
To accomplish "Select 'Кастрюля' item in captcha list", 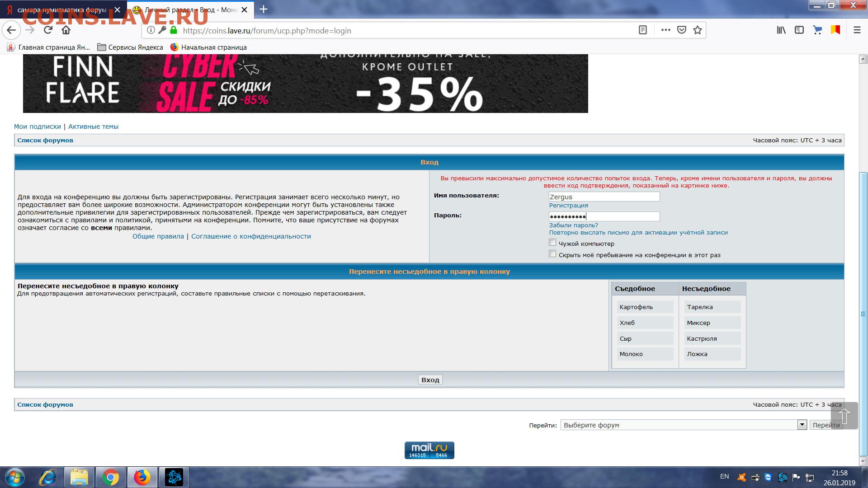I will [x=712, y=338].
